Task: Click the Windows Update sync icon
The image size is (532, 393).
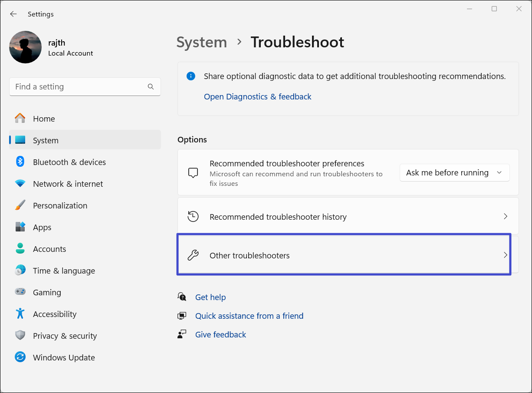Action: (x=20, y=357)
